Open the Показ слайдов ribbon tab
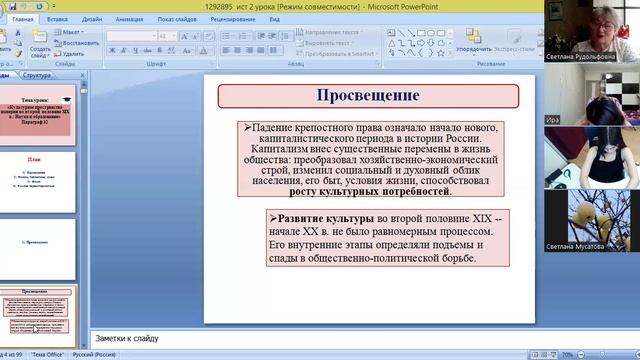This screenshot has width=640, height=360. pos(177,19)
